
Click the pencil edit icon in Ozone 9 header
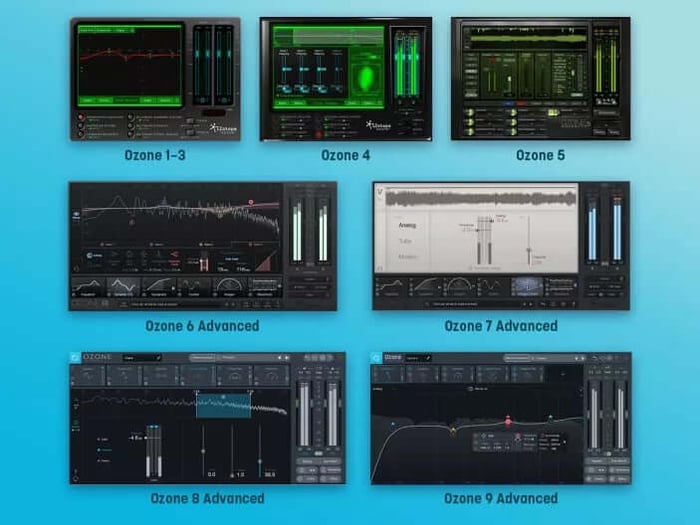pos(427,358)
